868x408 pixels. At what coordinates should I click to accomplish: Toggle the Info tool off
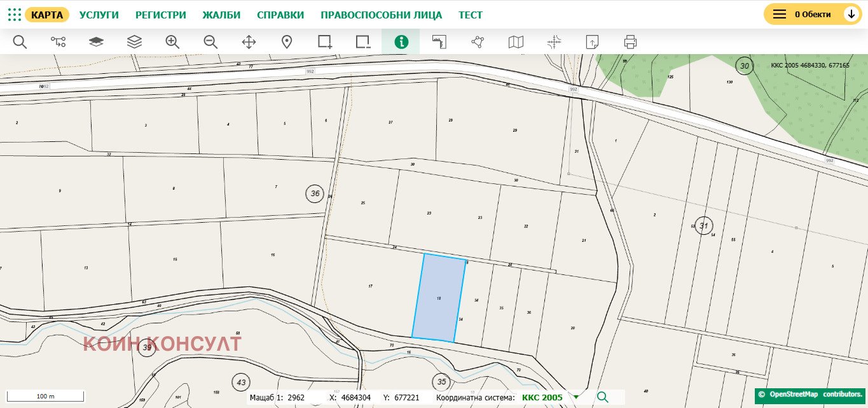click(x=400, y=41)
